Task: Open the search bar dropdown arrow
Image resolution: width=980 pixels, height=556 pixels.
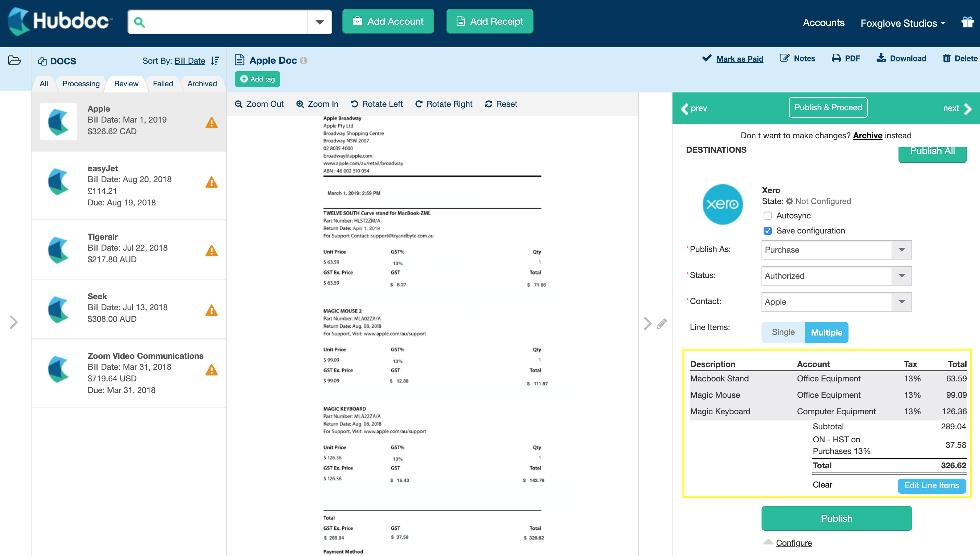Action: (320, 22)
